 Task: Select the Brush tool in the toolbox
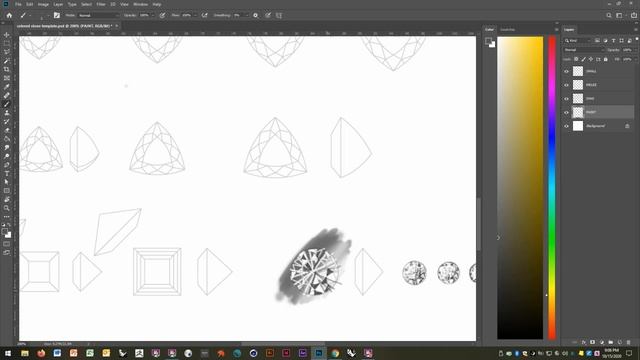click(7, 104)
